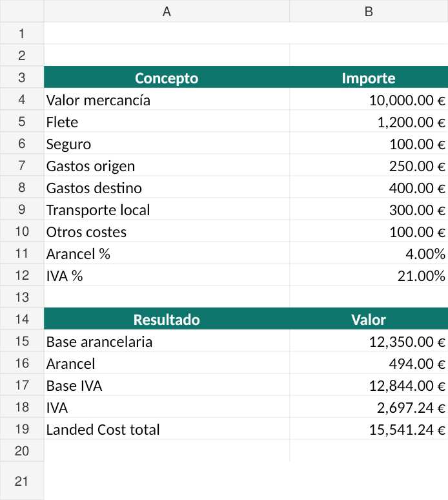
Task: Select the 'Arancel %' cell
Action: pyautogui.click(x=167, y=253)
